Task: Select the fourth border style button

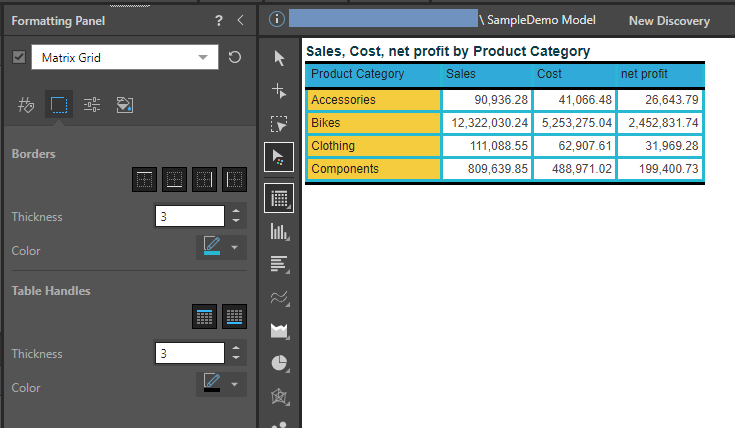Action: 235,179
